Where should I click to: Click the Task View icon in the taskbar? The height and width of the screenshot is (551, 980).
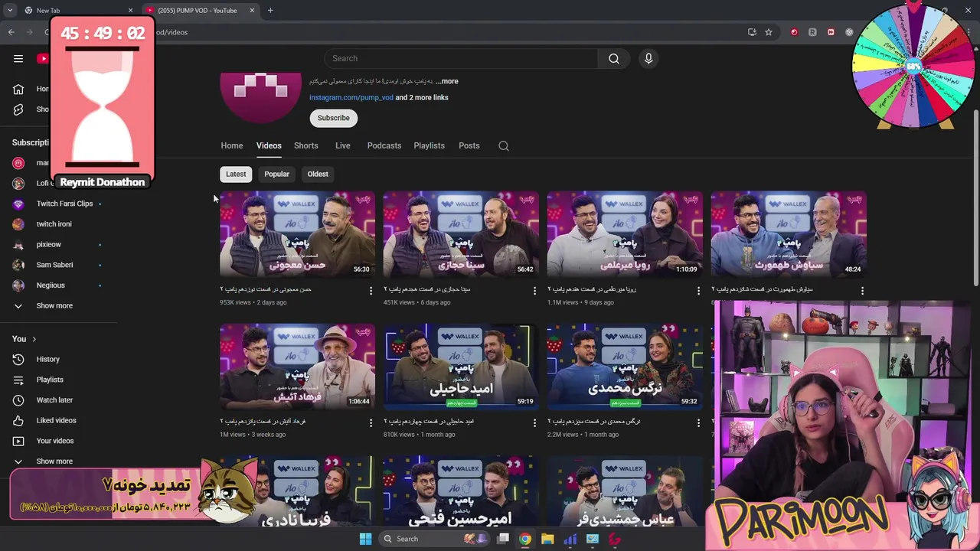(x=503, y=539)
